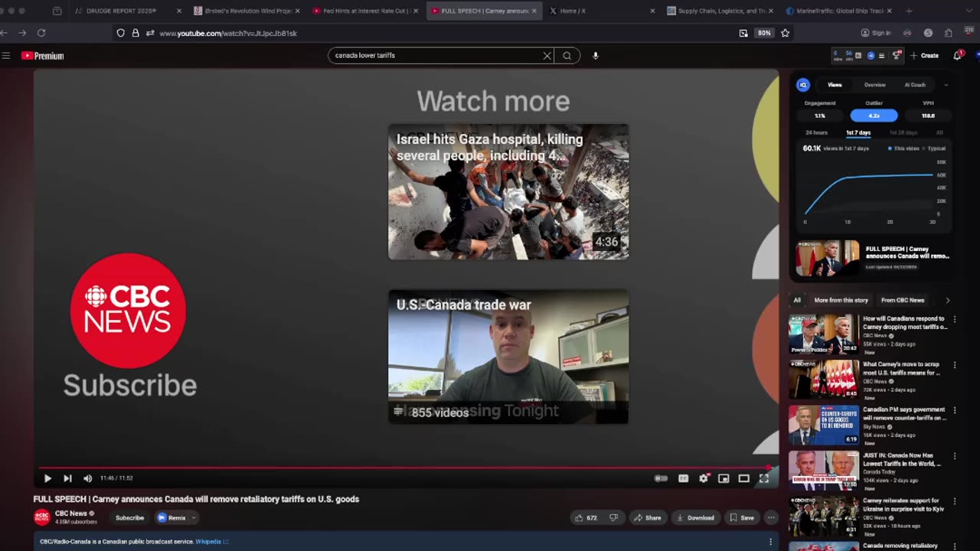Select the All filter chip
The width and height of the screenshot is (980, 551).
(x=797, y=300)
